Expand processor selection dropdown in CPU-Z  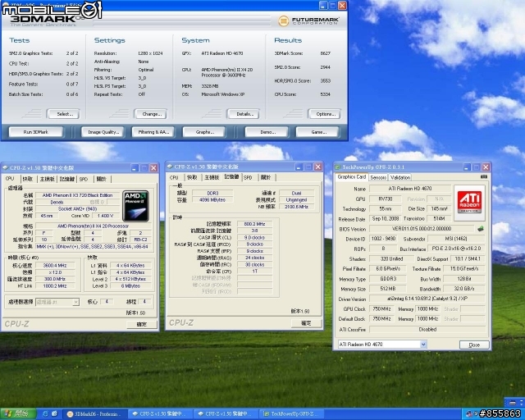coord(75,302)
